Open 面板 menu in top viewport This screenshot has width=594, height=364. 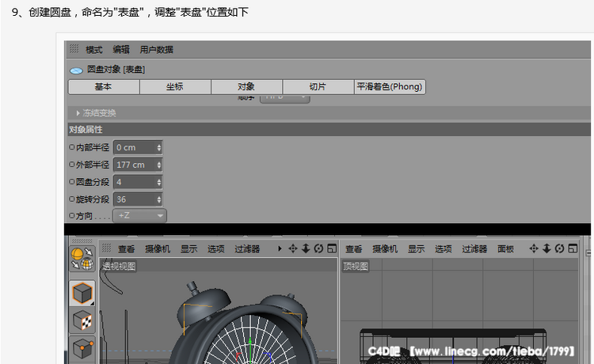click(x=506, y=249)
